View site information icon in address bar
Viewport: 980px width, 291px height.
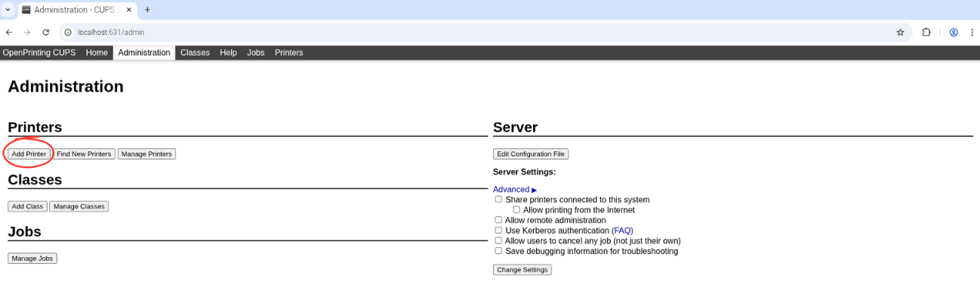(x=67, y=33)
